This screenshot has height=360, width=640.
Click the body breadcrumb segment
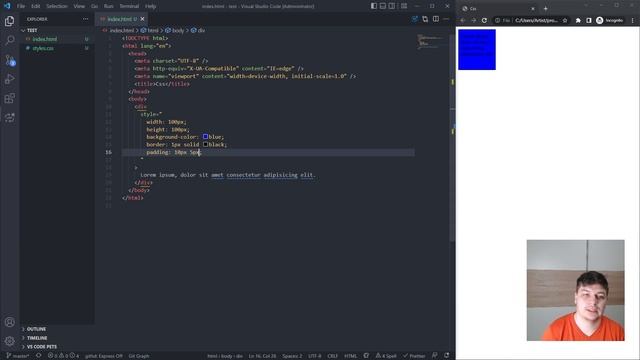tap(175, 30)
